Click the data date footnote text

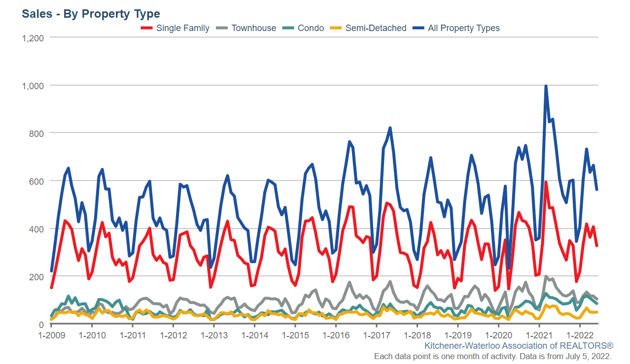point(493,356)
